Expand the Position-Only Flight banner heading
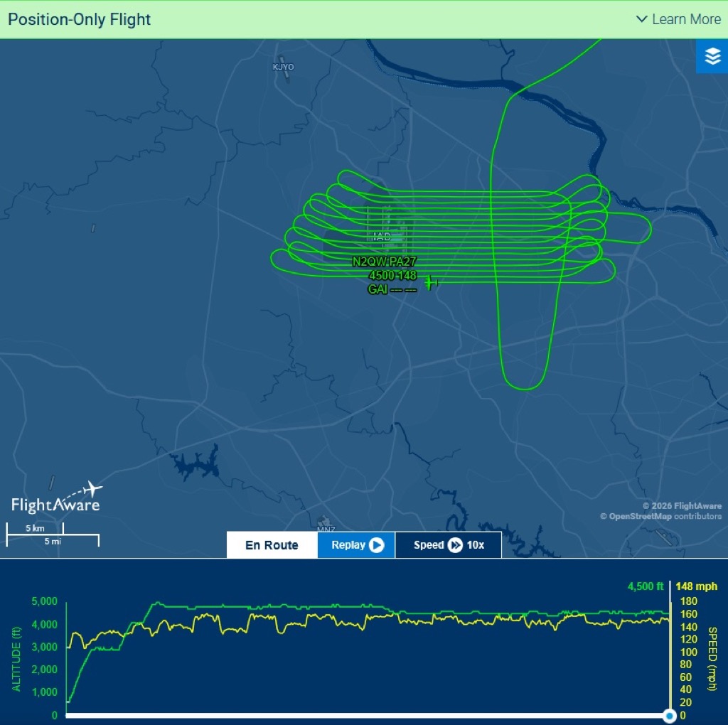Screen dimensions: 728x725 tap(80, 19)
